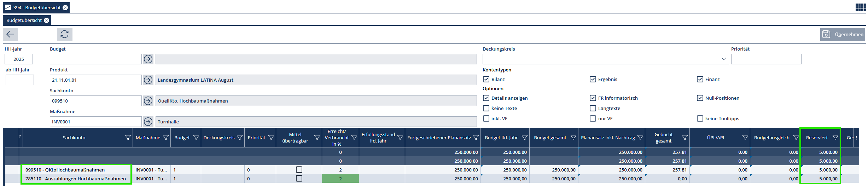Viewport: 868px width, 186px height.
Task: Open the app grid menu icon
Action: tap(861, 7)
